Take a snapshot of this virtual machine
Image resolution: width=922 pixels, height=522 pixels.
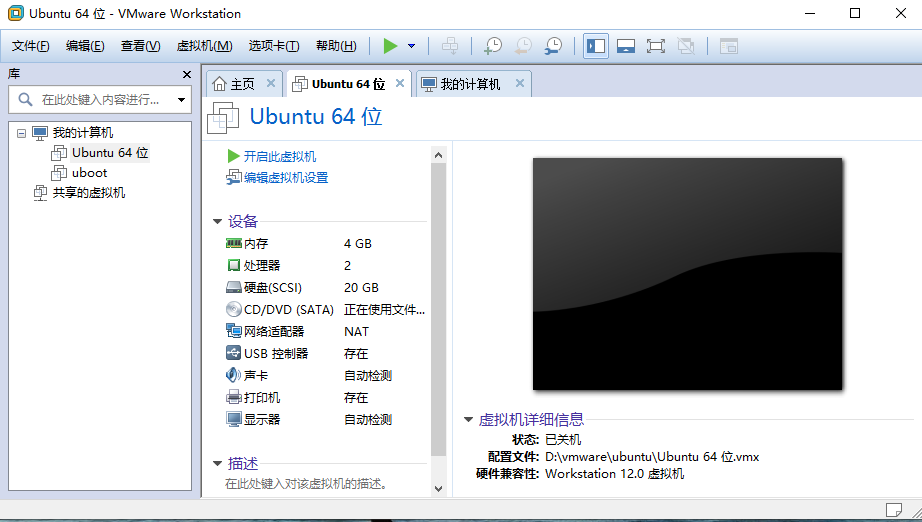pos(493,46)
